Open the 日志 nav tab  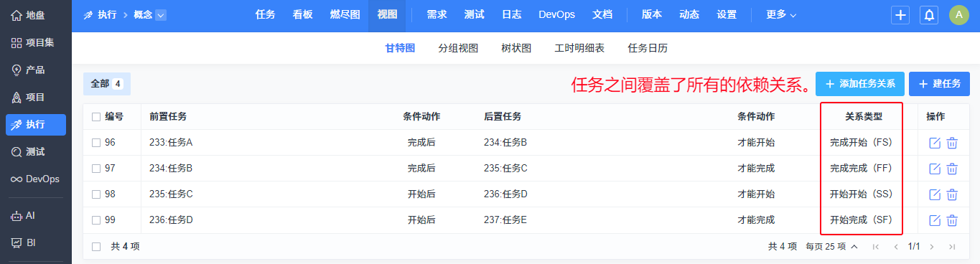point(511,15)
